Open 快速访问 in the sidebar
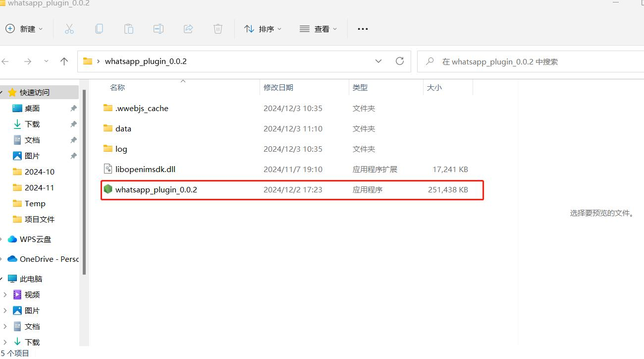The width and height of the screenshot is (644, 359). pos(35,92)
